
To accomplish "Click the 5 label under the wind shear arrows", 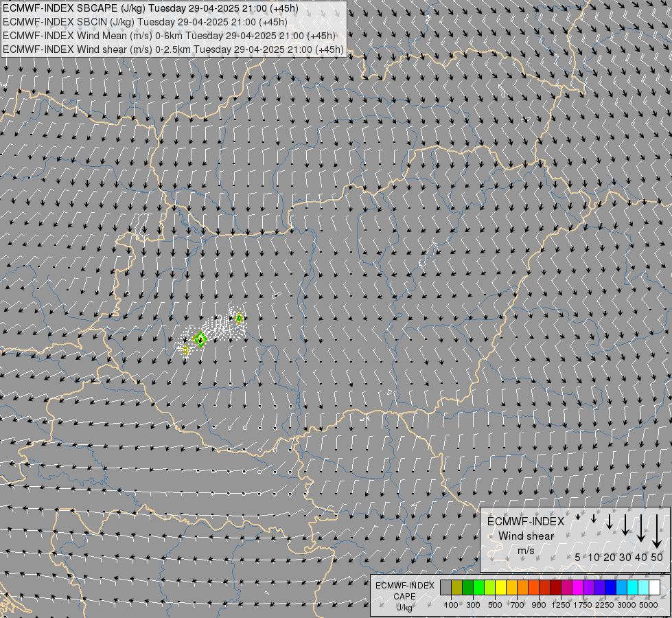I will [x=578, y=557].
